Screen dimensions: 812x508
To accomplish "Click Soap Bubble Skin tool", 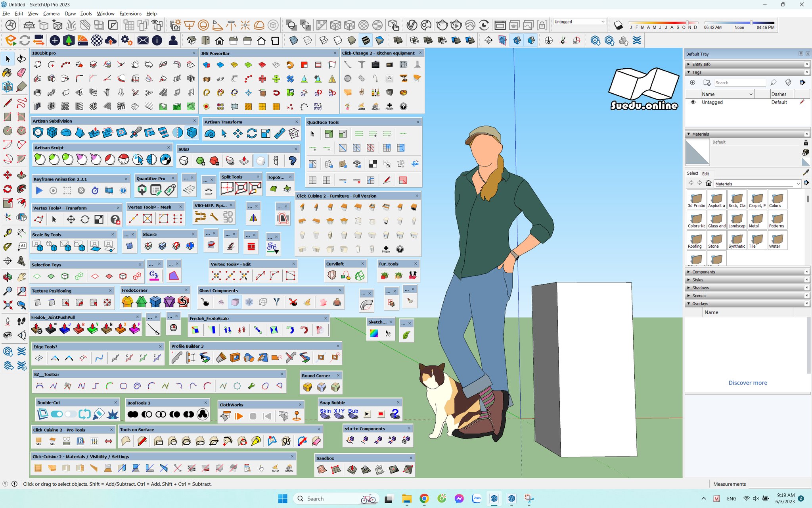I will point(325,414).
